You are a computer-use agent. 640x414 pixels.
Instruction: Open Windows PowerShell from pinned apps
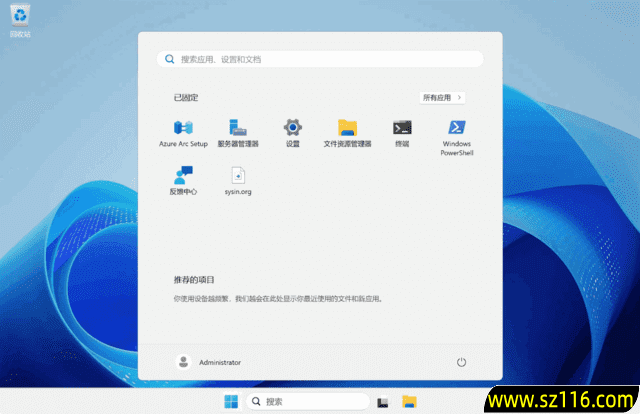(457, 128)
